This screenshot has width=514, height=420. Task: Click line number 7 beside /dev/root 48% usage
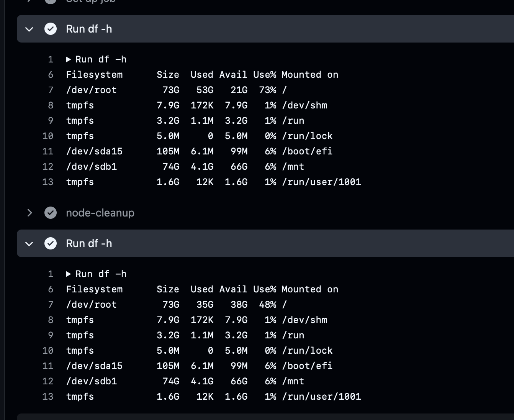pos(51,305)
